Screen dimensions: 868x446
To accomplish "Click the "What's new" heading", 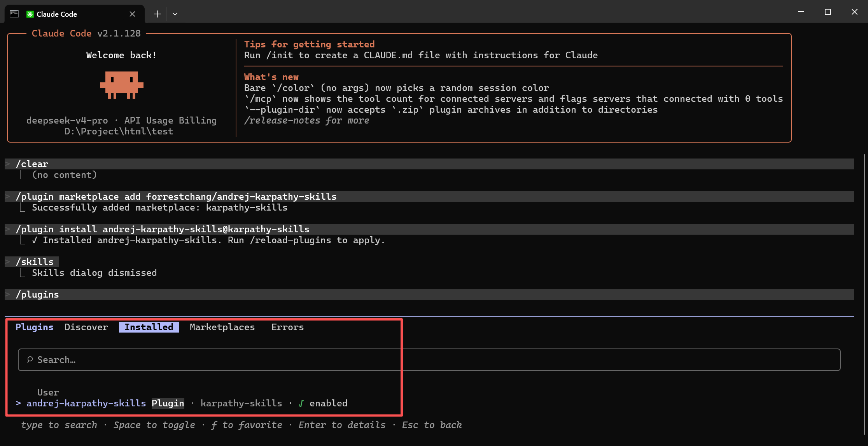I will click(x=271, y=77).
